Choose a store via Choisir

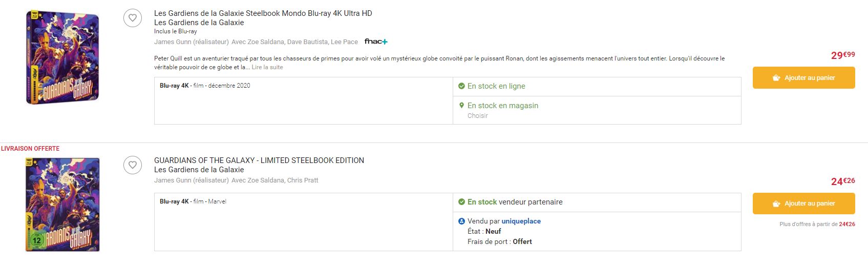477,116
